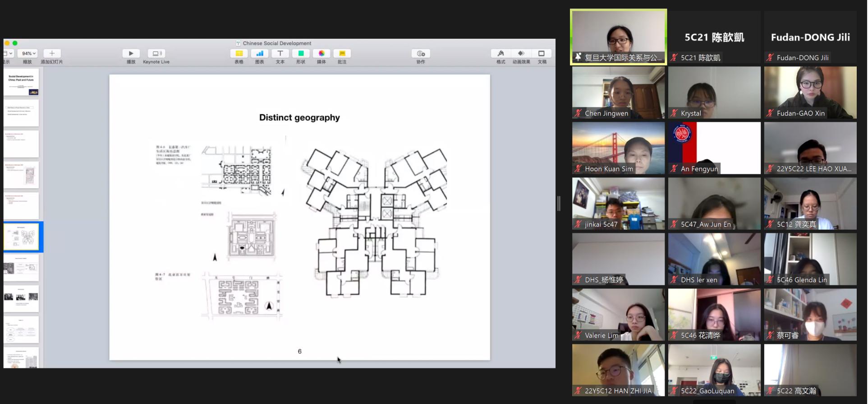Select the slide thumbnail with three photos
Image resolution: width=868 pixels, height=404 pixels.
(x=21, y=298)
